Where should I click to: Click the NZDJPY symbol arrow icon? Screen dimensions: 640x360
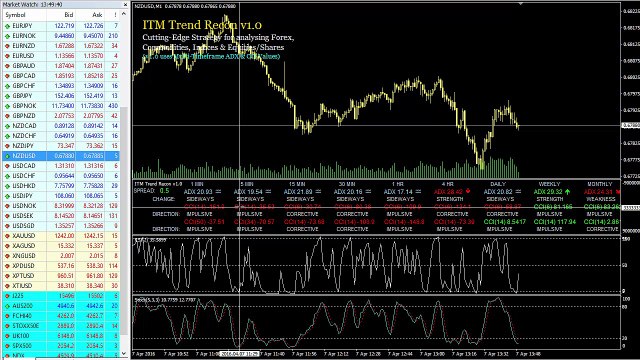(x=7, y=146)
